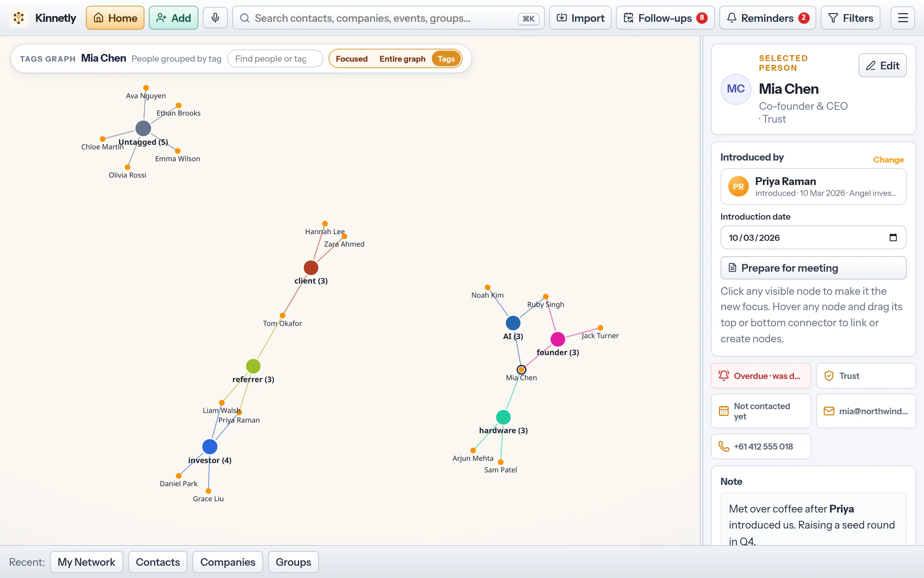The image size is (924, 578).
Task: Toggle the Tags graph view
Action: (446, 59)
